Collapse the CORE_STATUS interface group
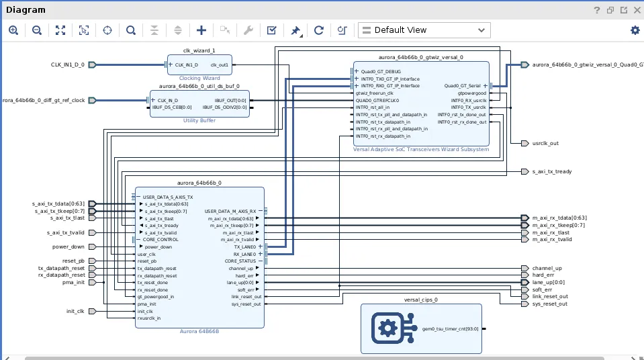The width and height of the screenshot is (644, 360). (260, 261)
